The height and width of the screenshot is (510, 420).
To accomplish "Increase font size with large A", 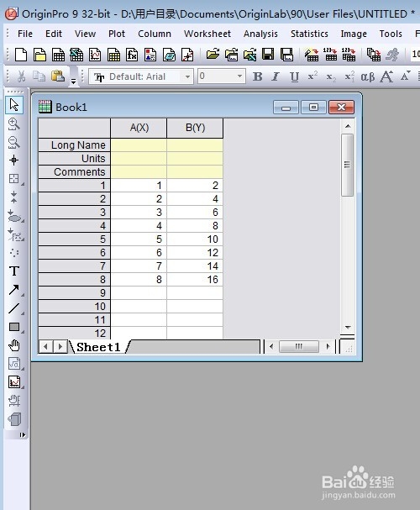I will [386, 76].
